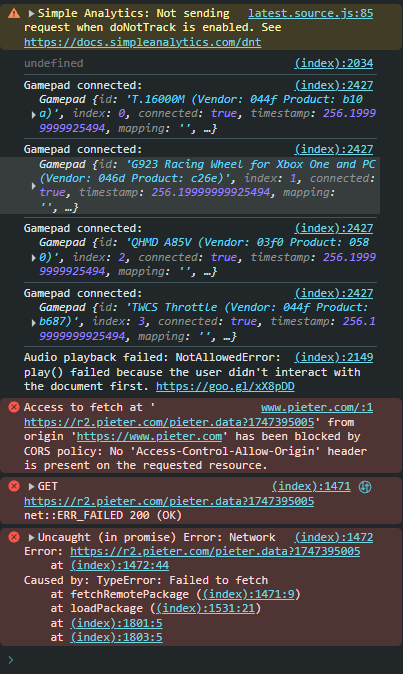
Task: Expand the Simple Analytics warning message
Action: (x=31, y=13)
